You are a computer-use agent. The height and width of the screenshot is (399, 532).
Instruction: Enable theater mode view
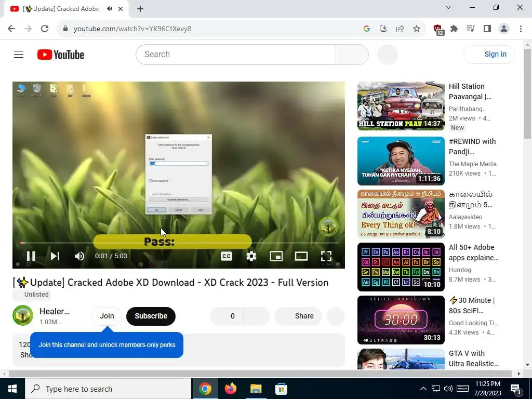301,256
